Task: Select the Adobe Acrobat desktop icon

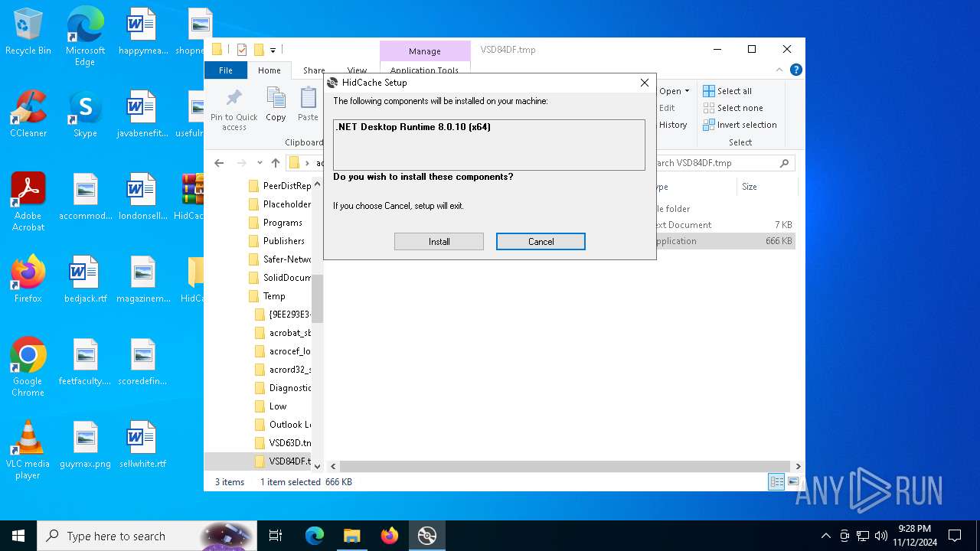Action: point(28,201)
